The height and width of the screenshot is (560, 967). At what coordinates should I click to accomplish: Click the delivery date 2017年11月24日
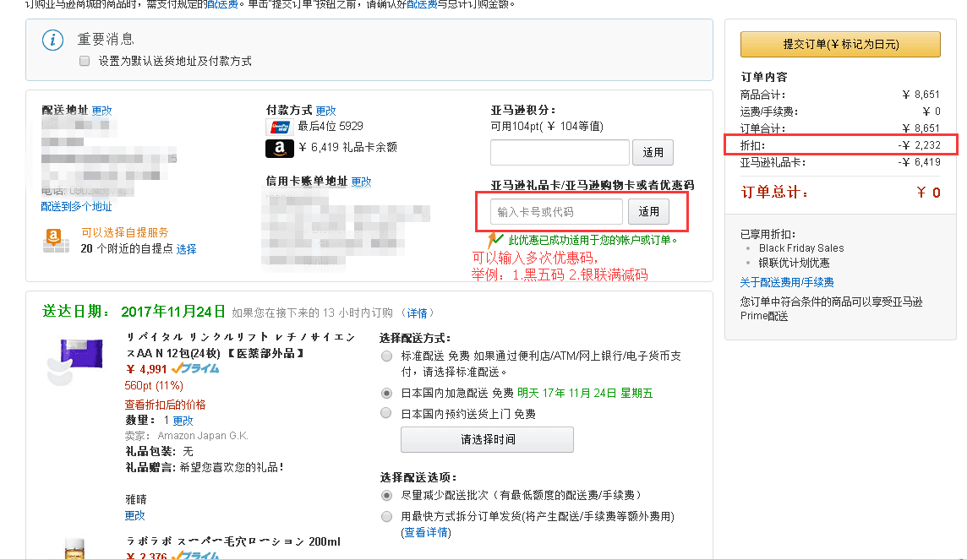(173, 312)
